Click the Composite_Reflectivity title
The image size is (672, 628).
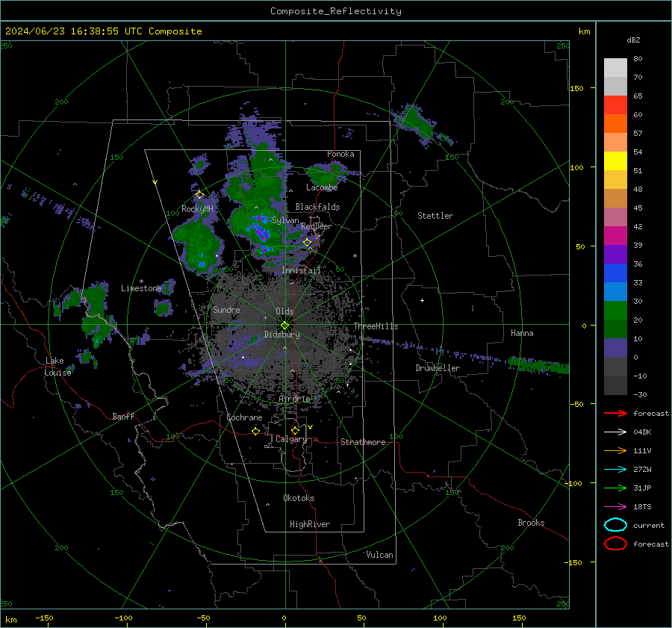(336, 11)
